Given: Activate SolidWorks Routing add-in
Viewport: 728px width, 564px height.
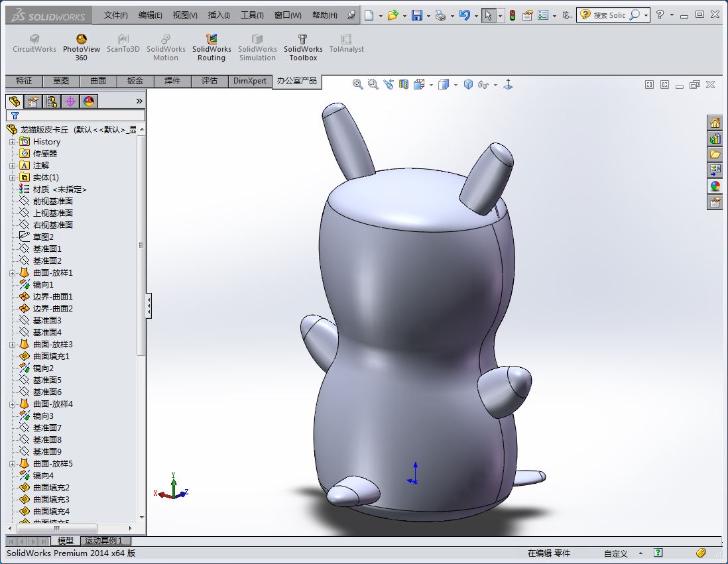Looking at the screenshot, I should 212,48.
